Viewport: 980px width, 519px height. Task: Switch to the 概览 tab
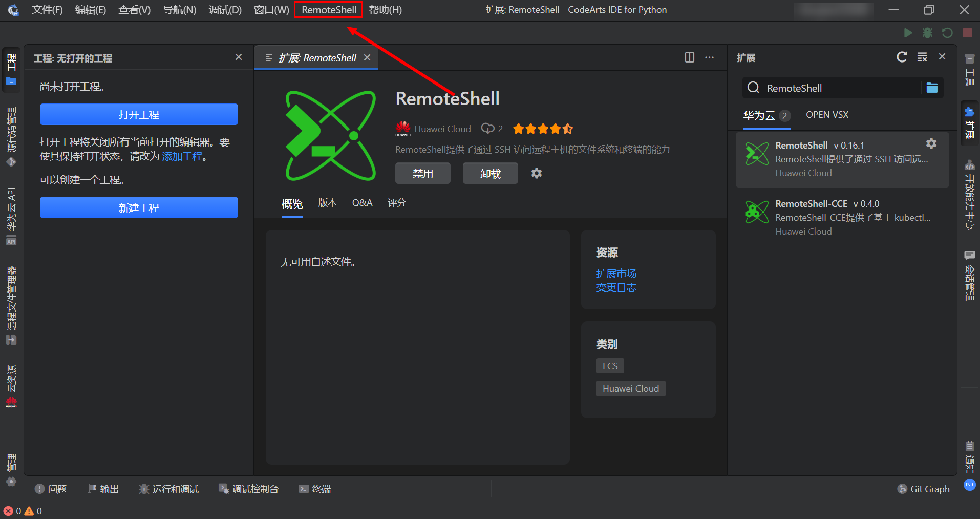click(292, 203)
